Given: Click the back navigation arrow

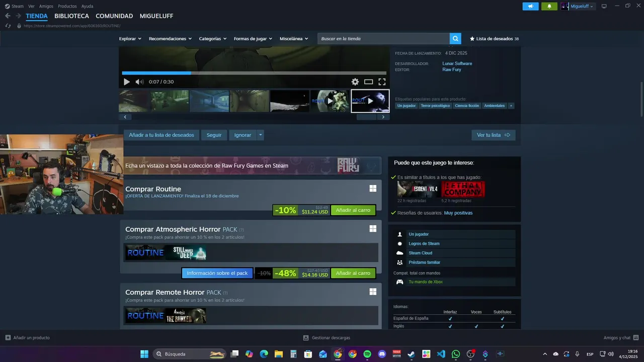Looking at the screenshot, I should pyautogui.click(x=8, y=16).
